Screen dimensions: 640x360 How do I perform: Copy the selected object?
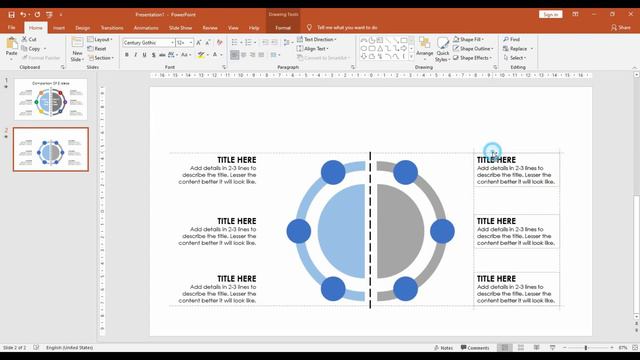click(x=32, y=49)
